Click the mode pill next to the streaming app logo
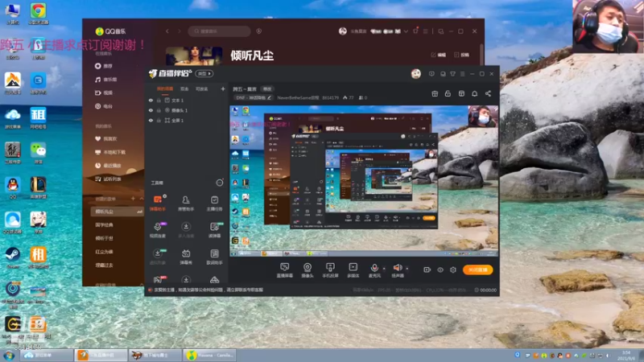Image resolution: width=644 pixels, height=362 pixels. tap(204, 73)
